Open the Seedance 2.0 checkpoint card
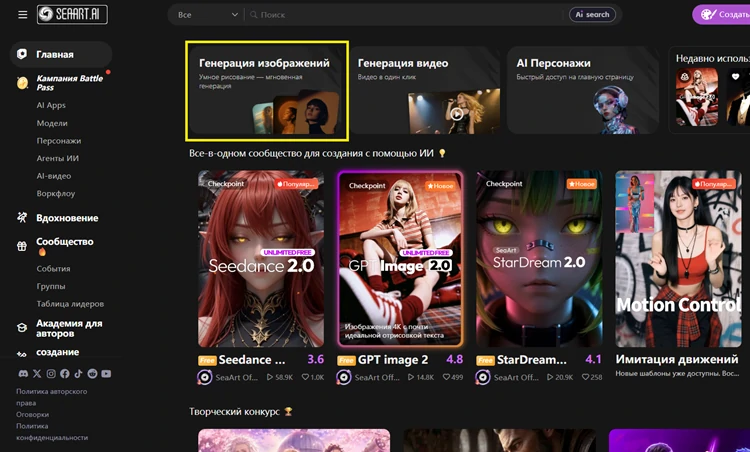Screen dimensions: 750x452 [261, 258]
